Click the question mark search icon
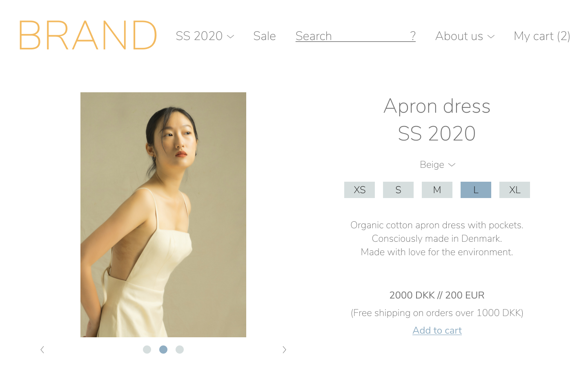588x392 pixels. click(413, 36)
